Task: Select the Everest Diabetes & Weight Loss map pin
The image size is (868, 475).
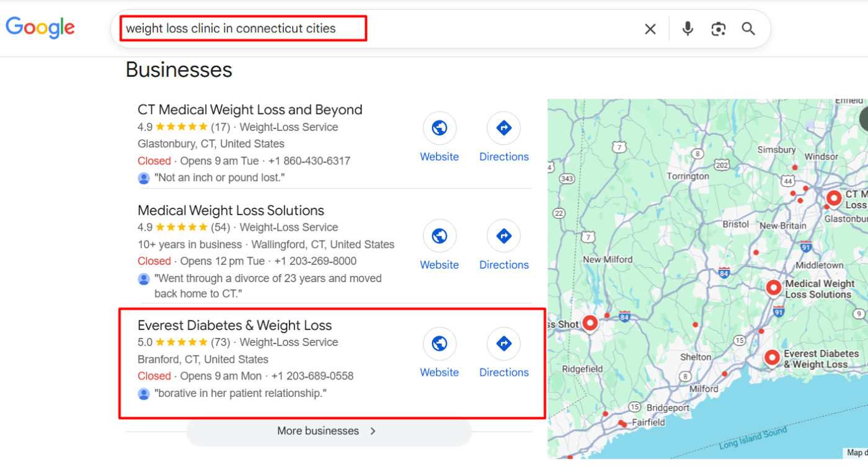Action: [x=772, y=358]
